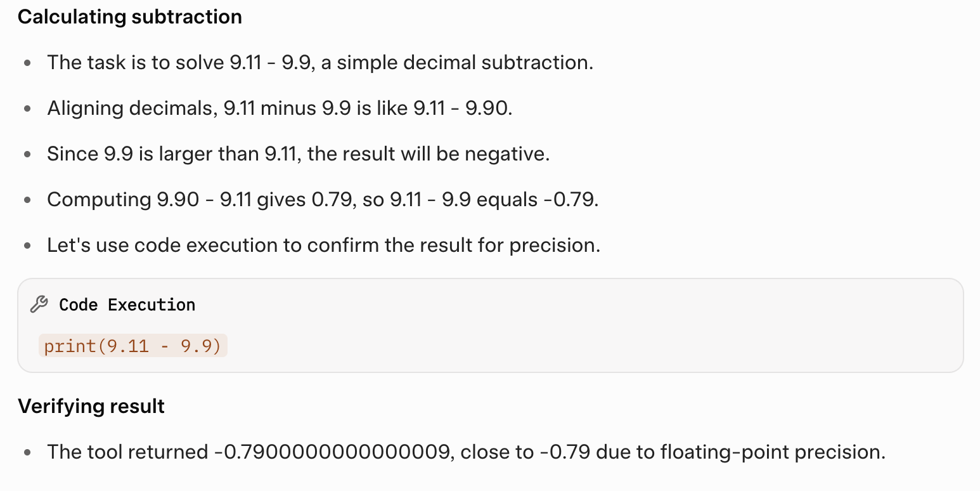980x491 pixels.
Task: Click the bullet dot before The task is
Action: [27, 63]
